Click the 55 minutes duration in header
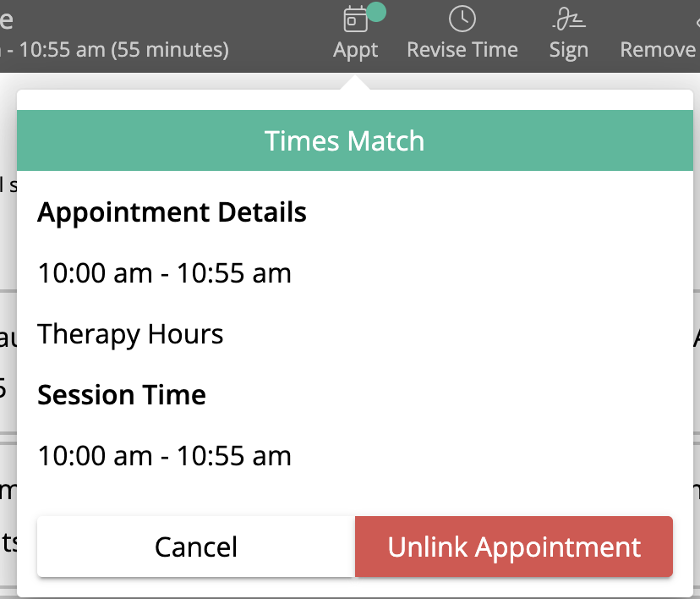700x599 pixels. 170,50
